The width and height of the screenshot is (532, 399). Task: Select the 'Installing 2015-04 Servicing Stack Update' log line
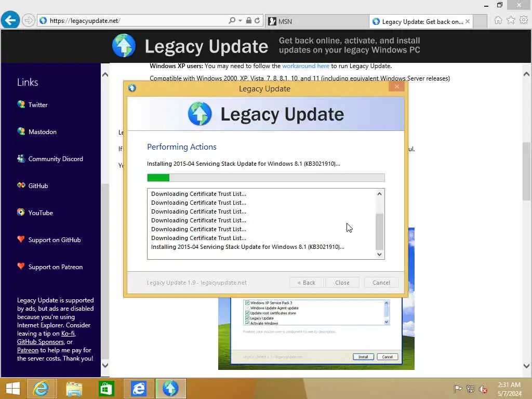pyautogui.click(x=248, y=247)
